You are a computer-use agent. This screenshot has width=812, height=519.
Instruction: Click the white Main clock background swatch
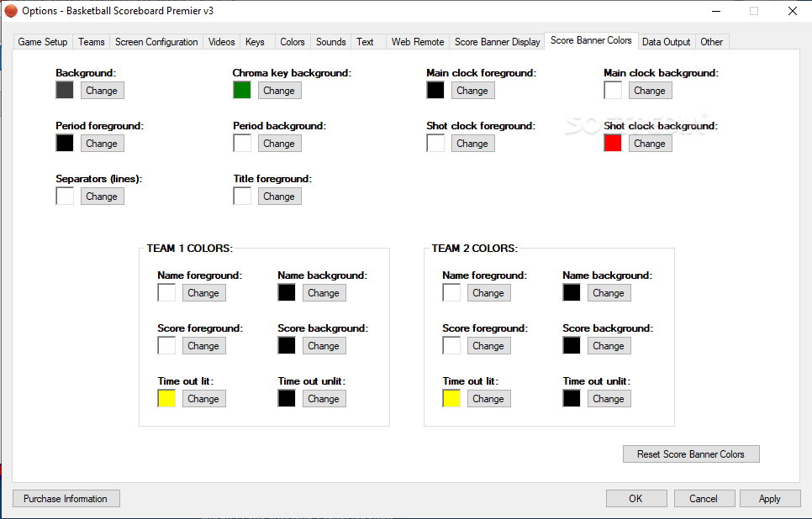tap(613, 91)
